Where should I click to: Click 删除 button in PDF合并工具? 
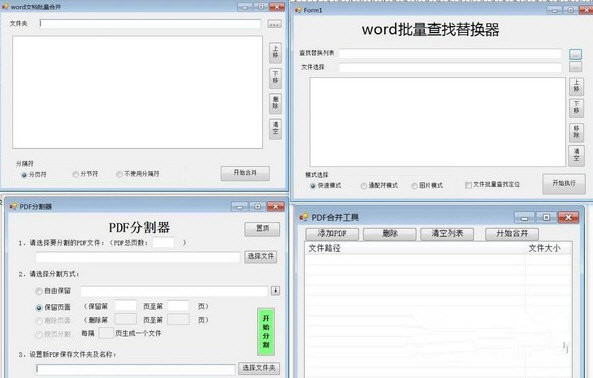[390, 234]
